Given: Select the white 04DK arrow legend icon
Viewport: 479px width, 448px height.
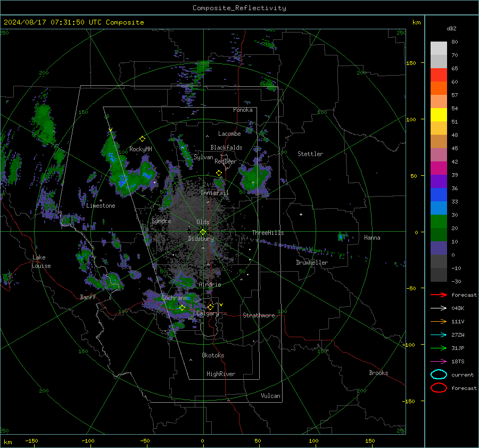Looking at the screenshot, I should click(x=439, y=308).
